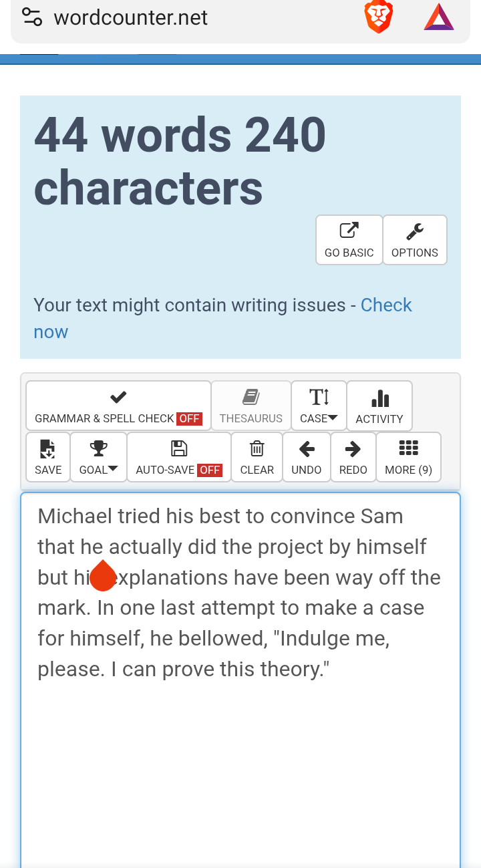Open Brave Shields lion icon
Viewport: 481px width, 868px height.
pyautogui.click(x=379, y=17)
